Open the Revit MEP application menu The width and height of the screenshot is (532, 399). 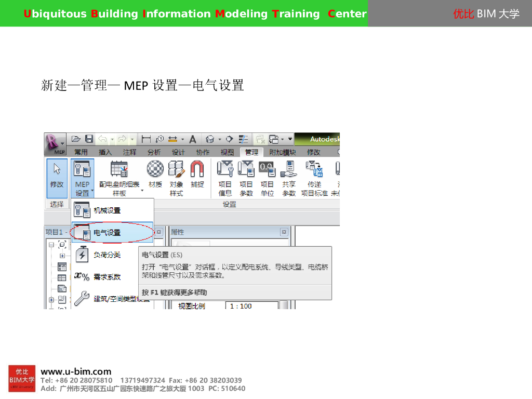[55, 143]
